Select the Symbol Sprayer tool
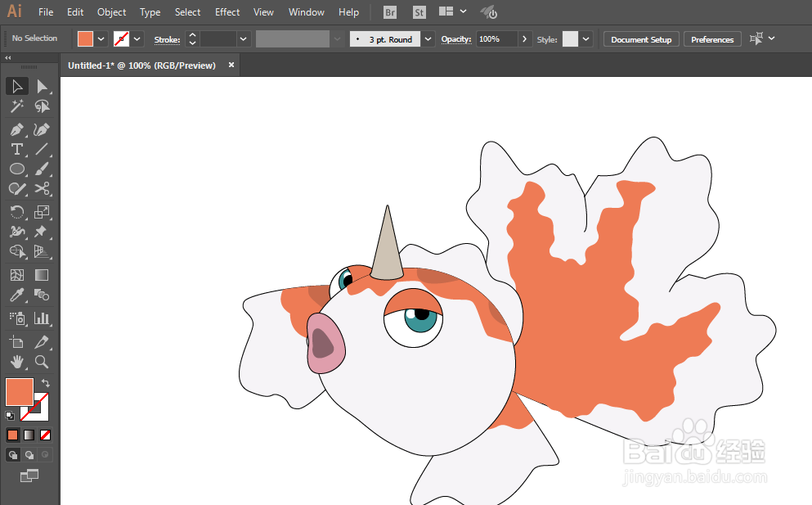This screenshot has width=812, height=505. (17, 318)
